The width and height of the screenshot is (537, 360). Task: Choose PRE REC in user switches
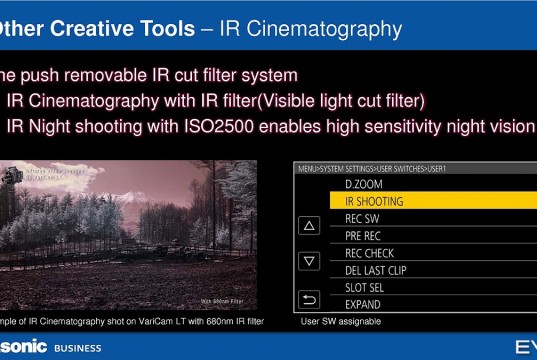pyautogui.click(x=433, y=236)
